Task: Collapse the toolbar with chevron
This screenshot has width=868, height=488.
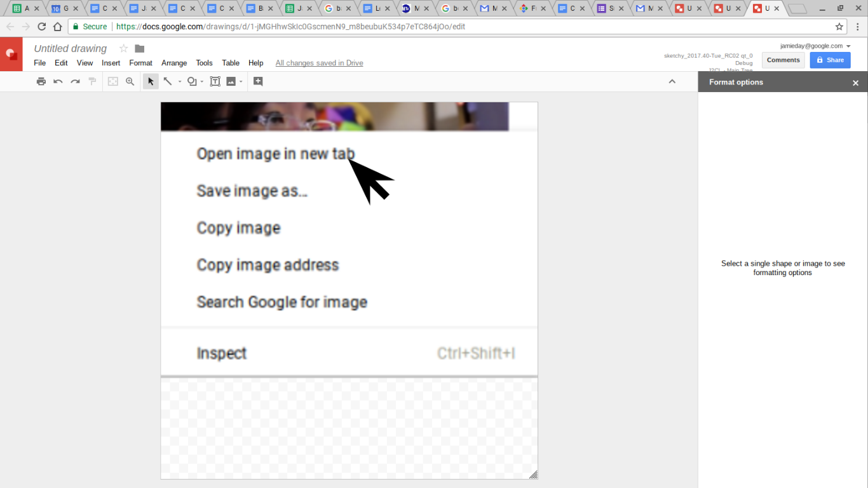Action: coord(672,81)
